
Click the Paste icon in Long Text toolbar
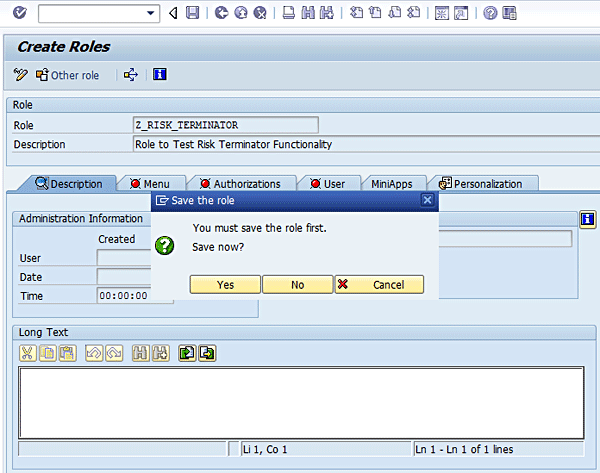[67, 353]
